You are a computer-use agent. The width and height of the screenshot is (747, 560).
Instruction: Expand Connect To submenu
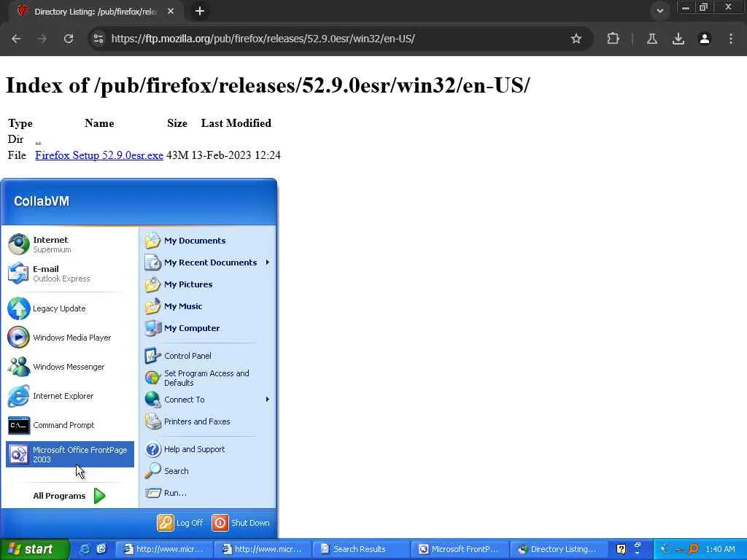pos(208,400)
